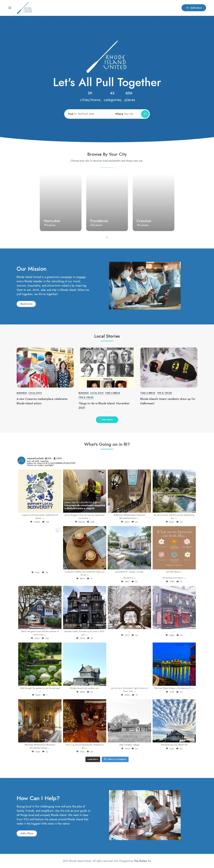Click the weareriunited Instagram profile avatar
The width and height of the screenshot is (214, 868).
coord(21,460)
